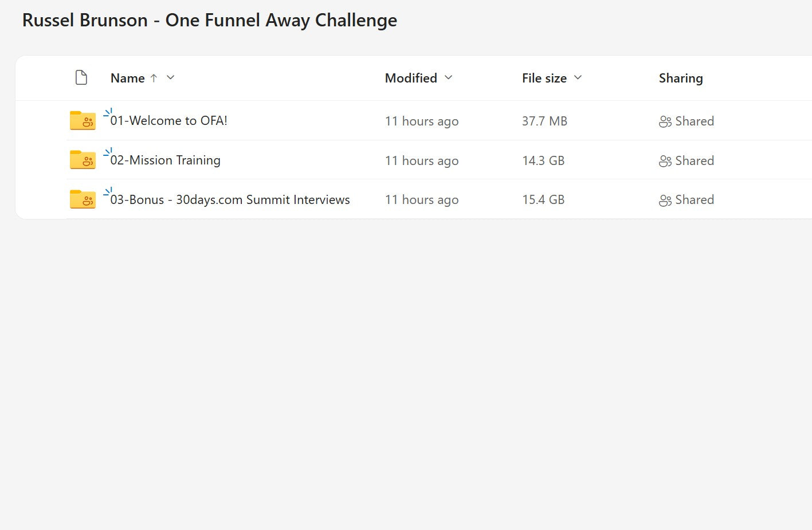The width and height of the screenshot is (812, 530).
Task: Click Shared status for 02-Mission Training
Action: pos(694,160)
